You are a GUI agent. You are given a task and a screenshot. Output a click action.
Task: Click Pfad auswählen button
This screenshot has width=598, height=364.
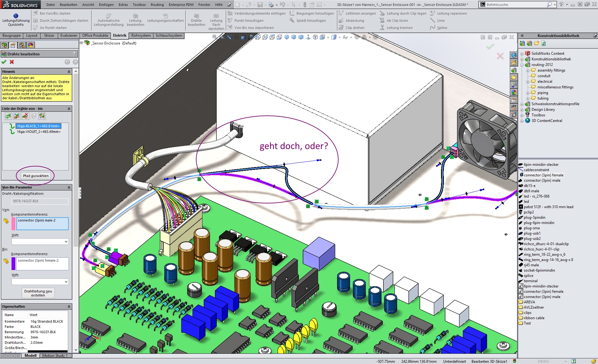36,176
